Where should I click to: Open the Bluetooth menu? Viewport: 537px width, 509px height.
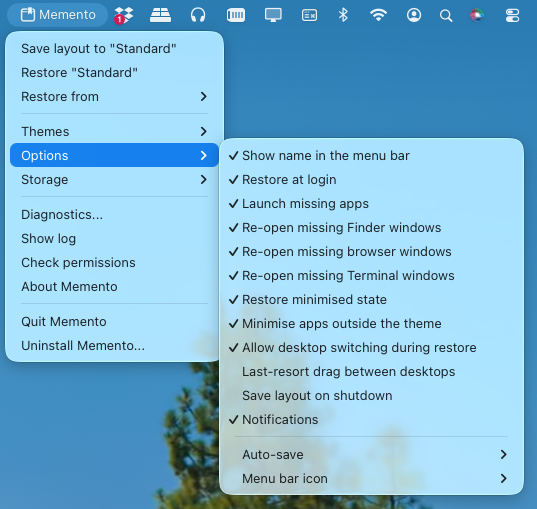[343, 15]
